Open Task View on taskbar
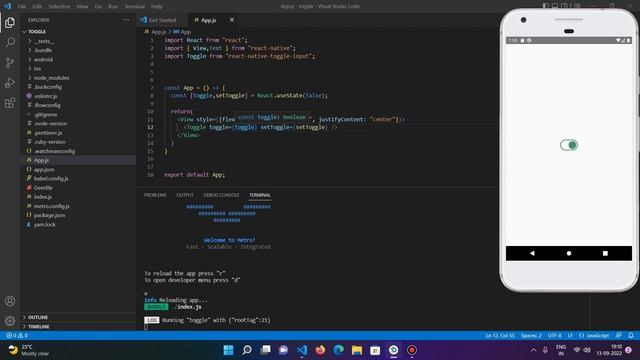This screenshot has height=360, width=640. click(265, 350)
